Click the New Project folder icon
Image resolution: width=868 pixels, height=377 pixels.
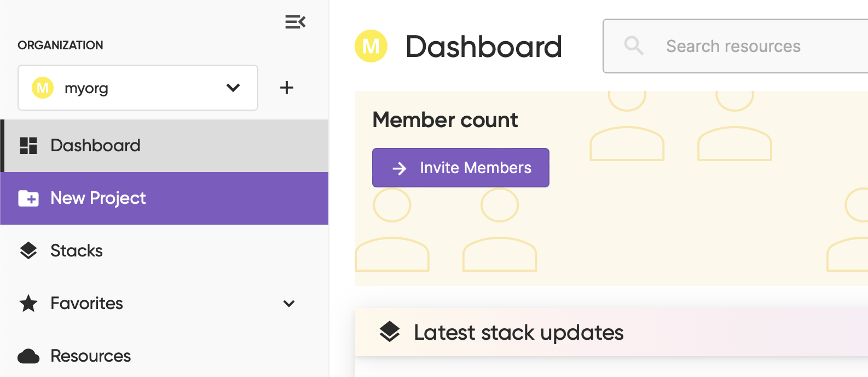coord(28,198)
